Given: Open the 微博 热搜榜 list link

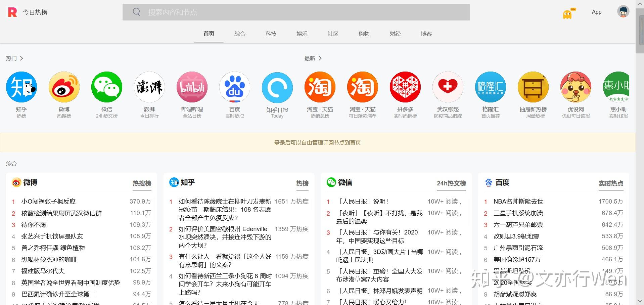Looking at the screenshot, I should pos(142,183).
